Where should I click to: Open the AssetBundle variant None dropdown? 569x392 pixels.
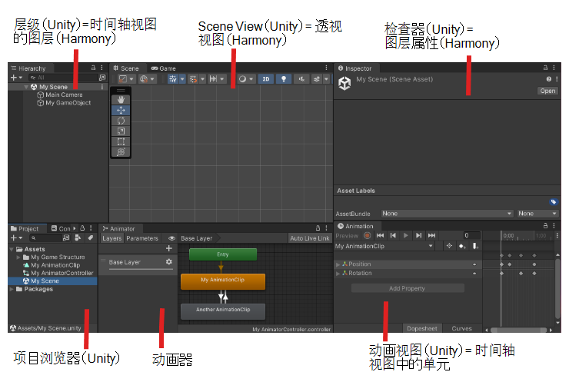(537, 214)
